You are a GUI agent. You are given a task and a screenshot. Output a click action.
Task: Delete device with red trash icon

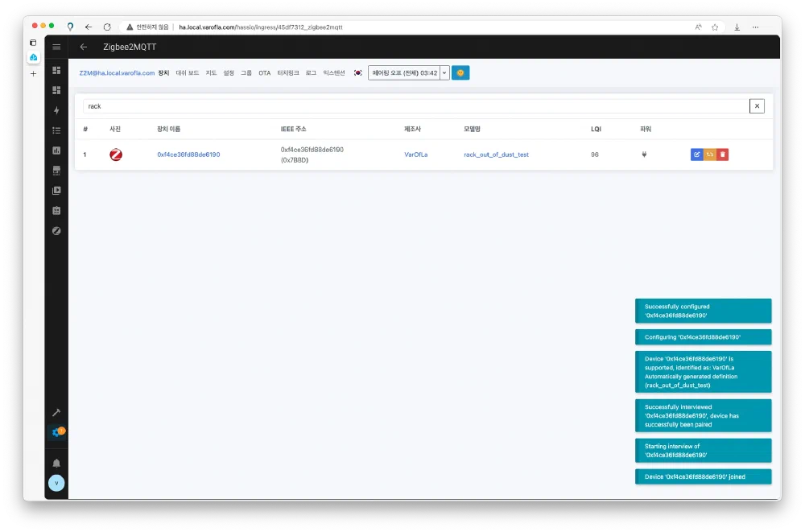coord(723,155)
